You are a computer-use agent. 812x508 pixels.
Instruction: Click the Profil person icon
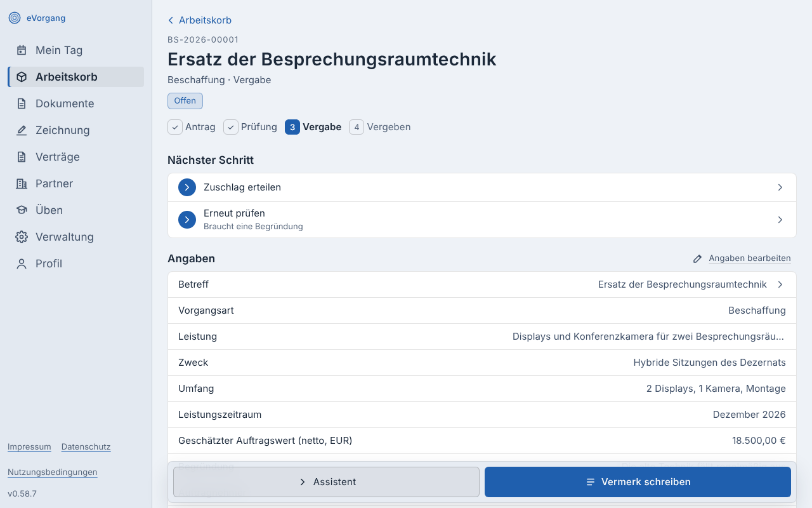click(22, 264)
